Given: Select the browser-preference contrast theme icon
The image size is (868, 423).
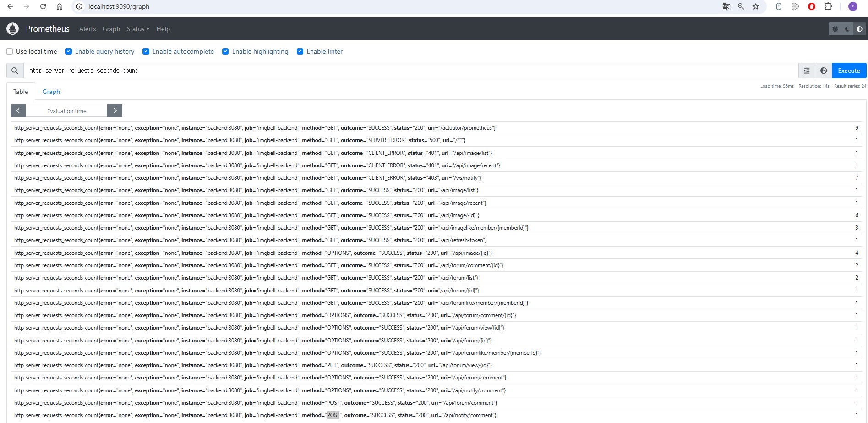Looking at the screenshot, I should [859, 29].
